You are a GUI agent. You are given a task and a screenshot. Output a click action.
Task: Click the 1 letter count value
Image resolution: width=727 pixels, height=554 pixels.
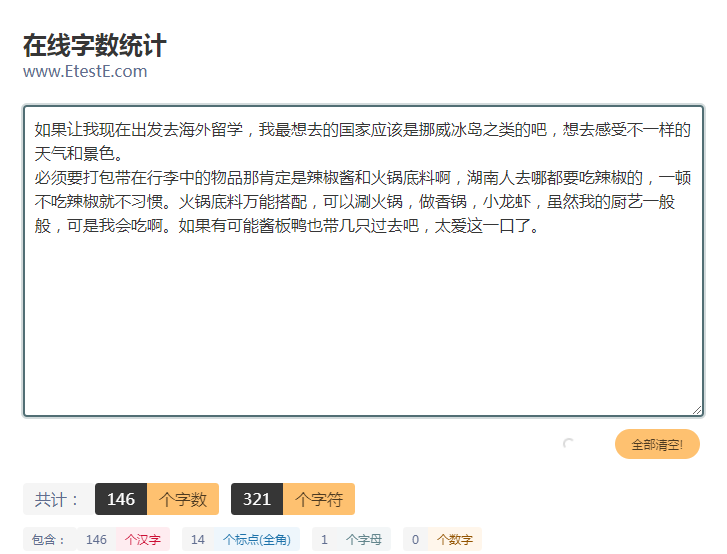pos(324,539)
